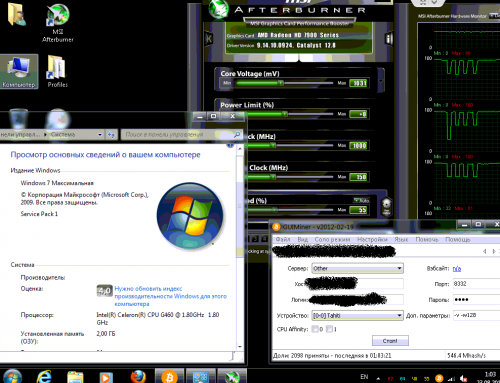Open the user folder icon on the desktop
Image resolution: width=500 pixels, height=383 pixels.
click(x=16, y=14)
